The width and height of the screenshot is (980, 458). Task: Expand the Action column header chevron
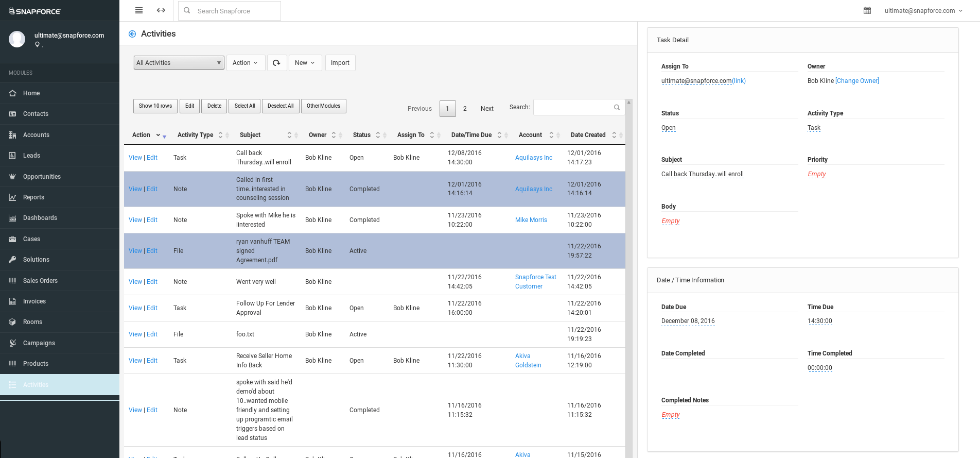(158, 135)
